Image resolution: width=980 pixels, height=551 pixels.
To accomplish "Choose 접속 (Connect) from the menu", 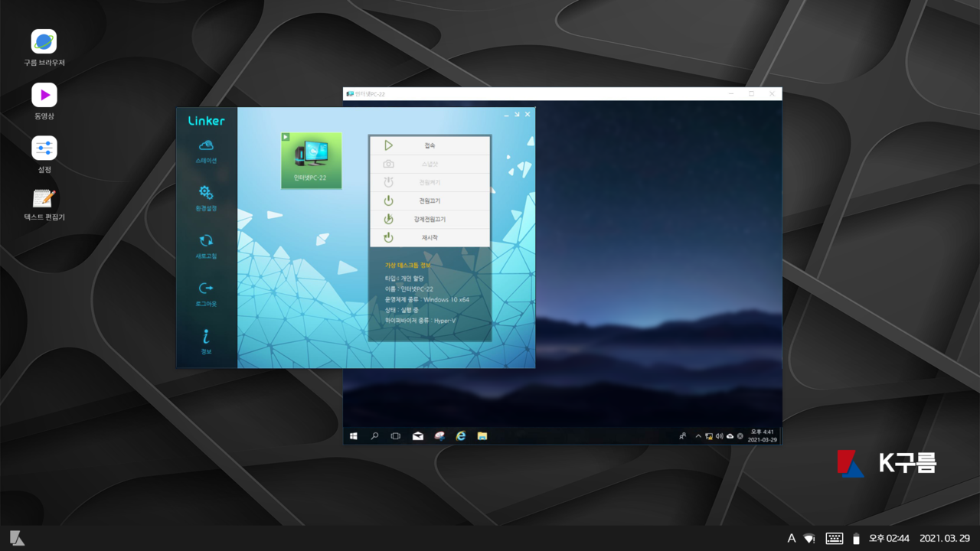I will [430, 145].
